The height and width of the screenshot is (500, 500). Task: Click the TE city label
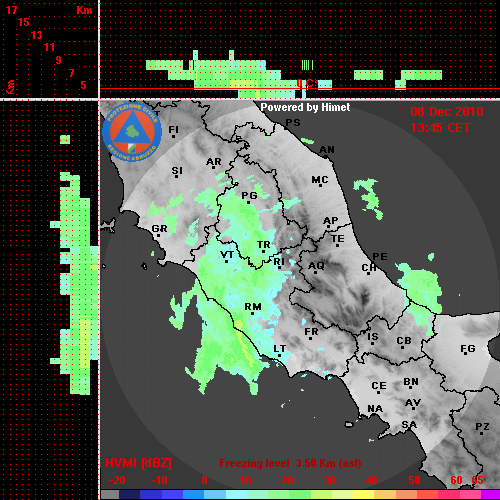338,239
